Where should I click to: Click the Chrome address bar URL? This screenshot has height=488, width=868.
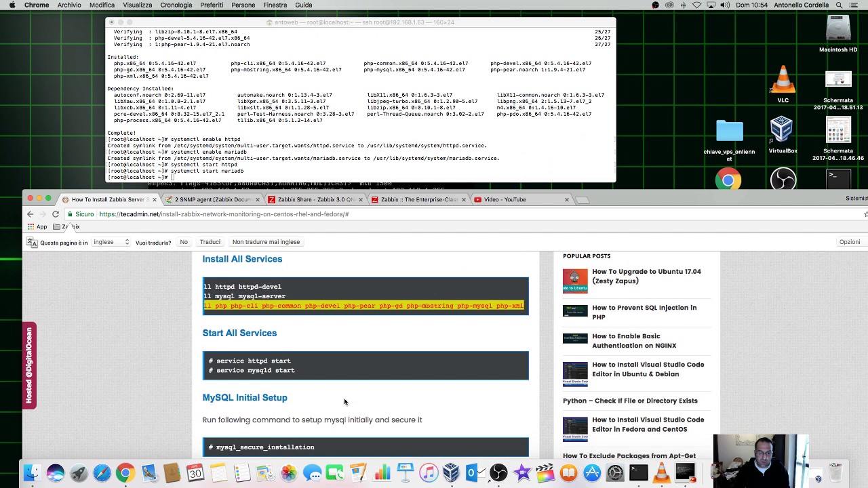pyautogui.click(x=224, y=214)
